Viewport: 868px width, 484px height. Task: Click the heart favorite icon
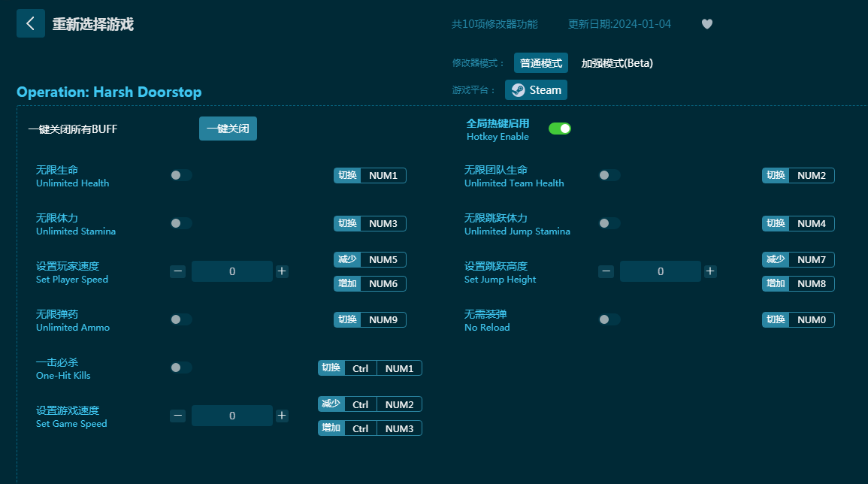pos(706,24)
